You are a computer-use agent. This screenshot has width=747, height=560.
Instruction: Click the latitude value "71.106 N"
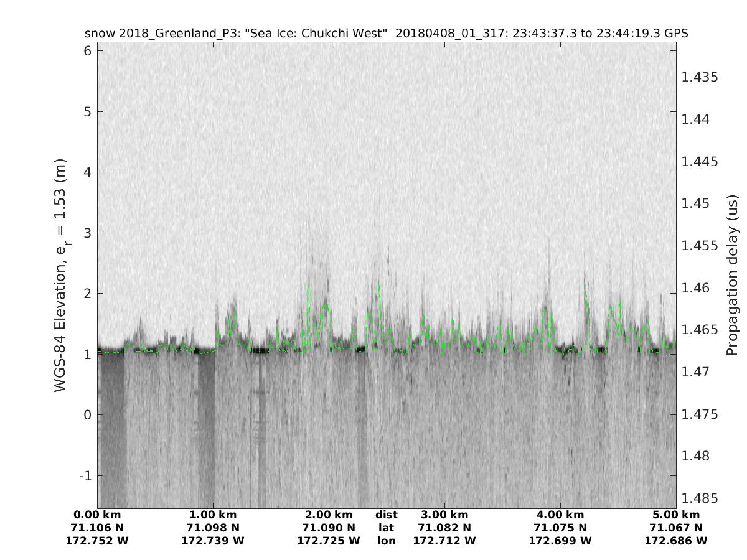pos(97,528)
